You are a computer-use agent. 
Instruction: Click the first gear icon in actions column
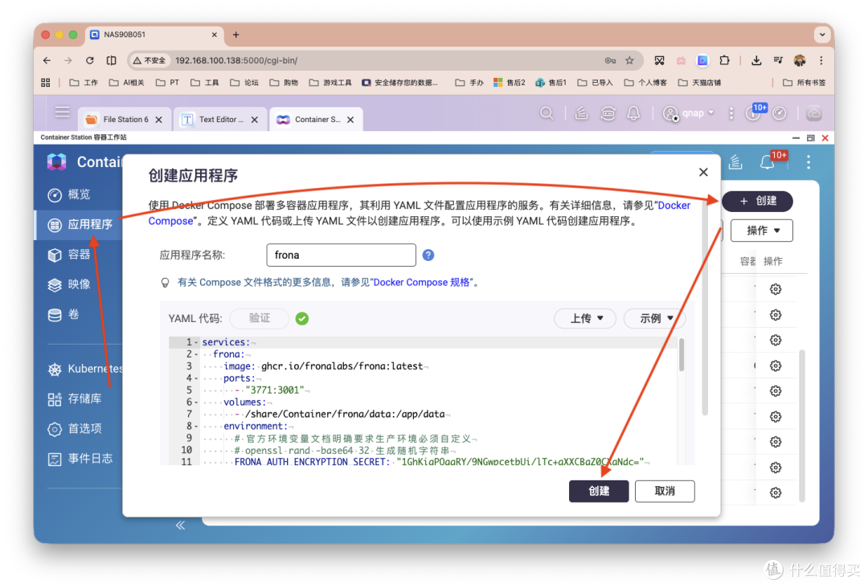pyautogui.click(x=776, y=289)
